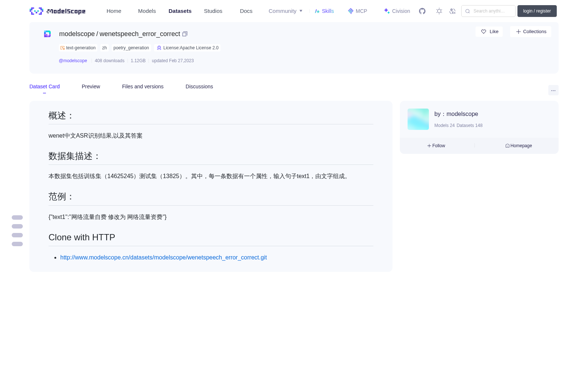Open the Skills link
This screenshot has width=588, height=368.
click(x=324, y=11)
